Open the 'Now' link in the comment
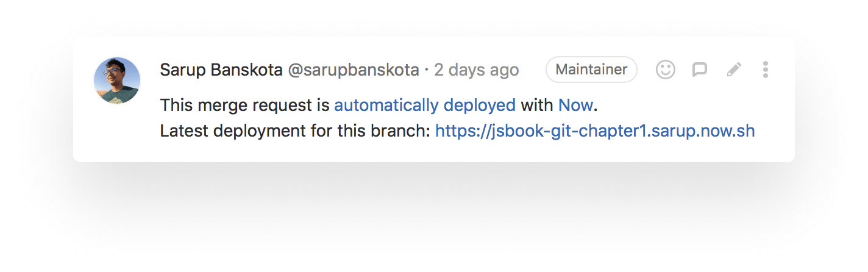Image resolution: width=868 pixels, height=272 pixels. pyautogui.click(x=575, y=106)
